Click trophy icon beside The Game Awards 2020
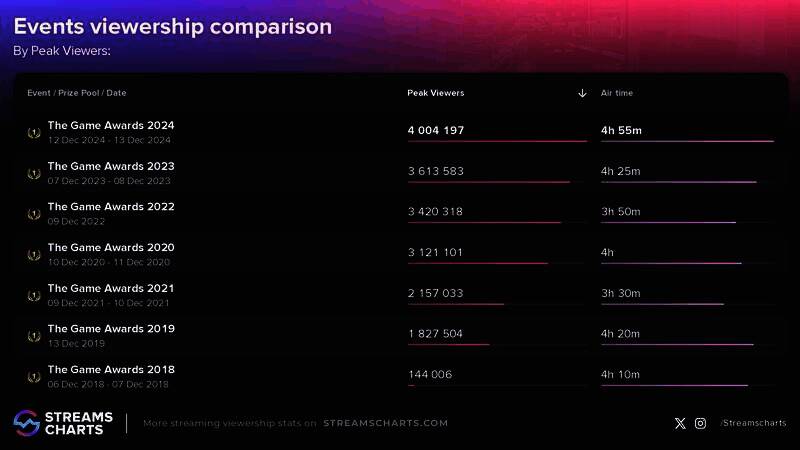Viewport: 800px width, 450px height. point(34,255)
